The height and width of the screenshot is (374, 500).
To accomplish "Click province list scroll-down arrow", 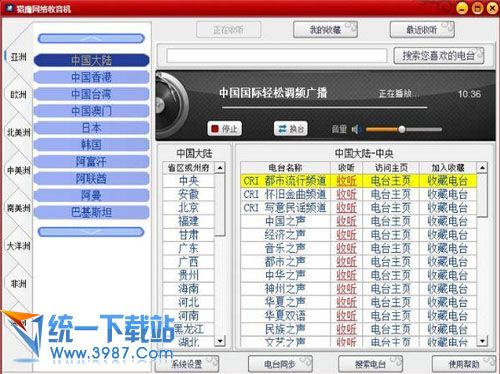I will pyautogui.click(x=220, y=341).
